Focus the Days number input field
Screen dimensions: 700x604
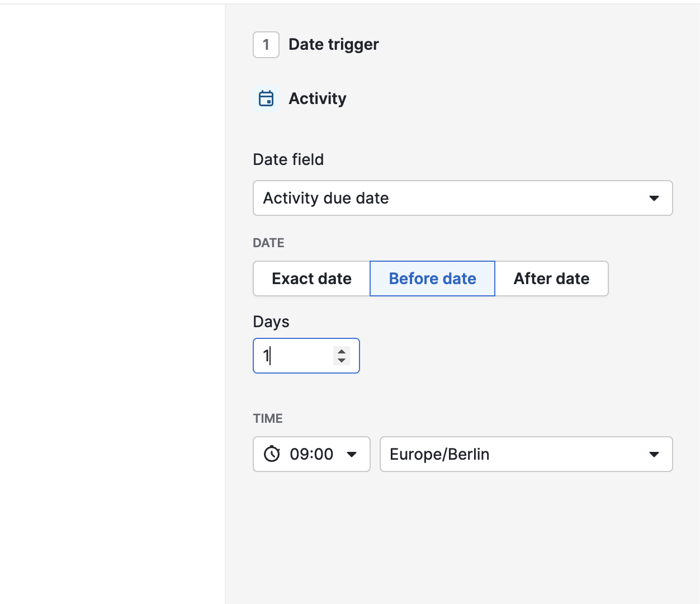(295, 356)
